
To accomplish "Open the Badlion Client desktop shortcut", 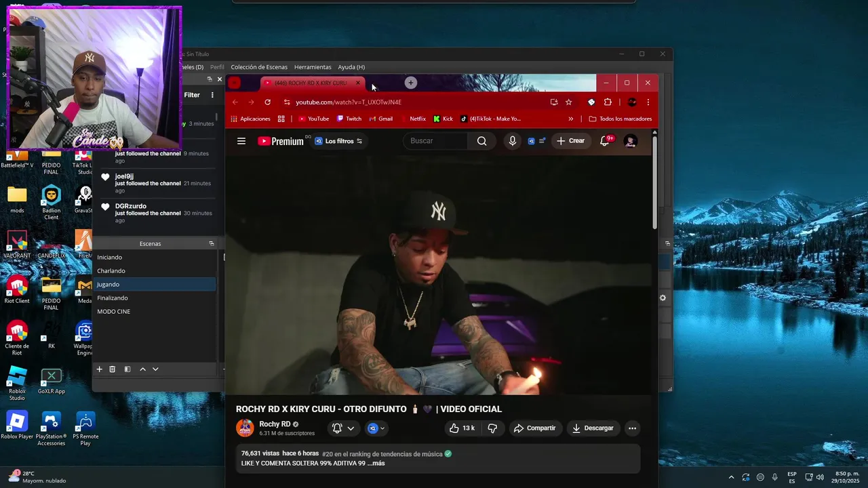I will click(x=52, y=203).
